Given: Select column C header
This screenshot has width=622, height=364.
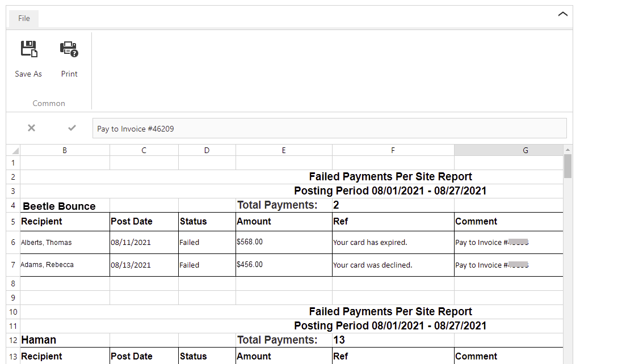Looking at the screenshot, I should pos(144,150).
